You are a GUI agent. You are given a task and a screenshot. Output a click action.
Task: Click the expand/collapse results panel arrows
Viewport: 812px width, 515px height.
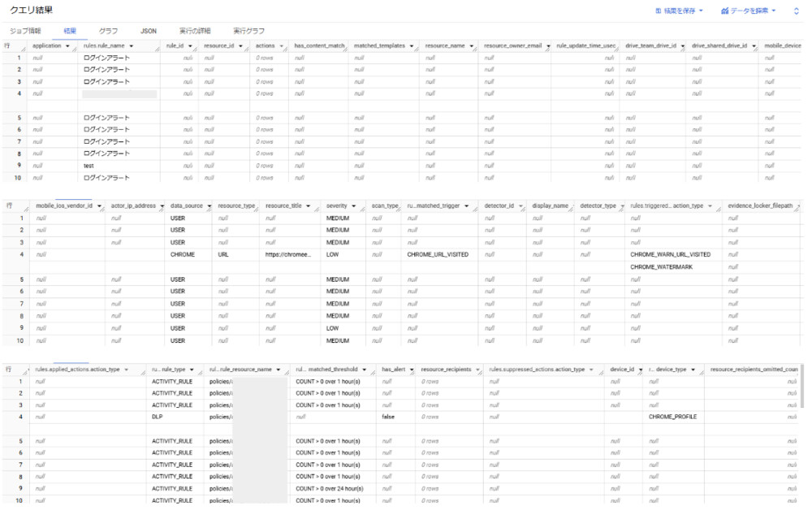[797, 11]
